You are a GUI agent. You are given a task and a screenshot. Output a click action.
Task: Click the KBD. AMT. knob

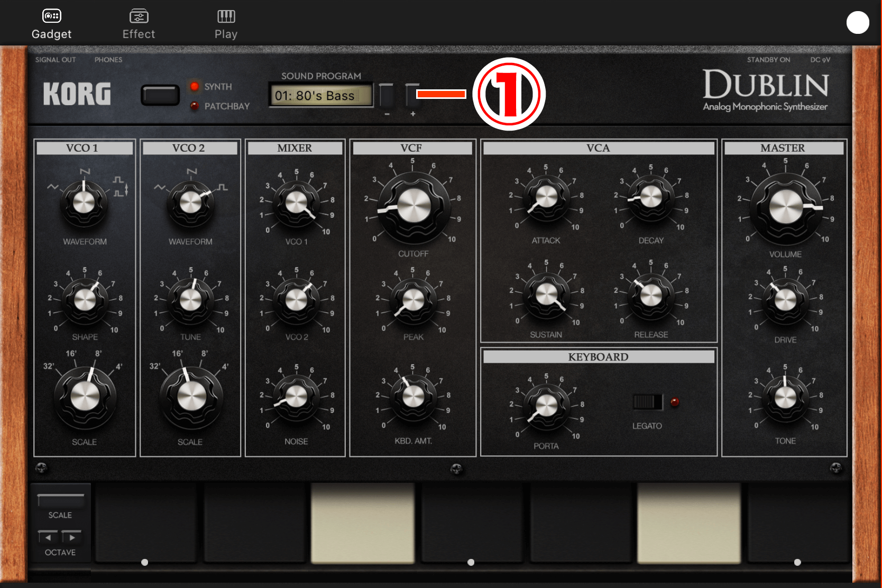pos(414,397)
